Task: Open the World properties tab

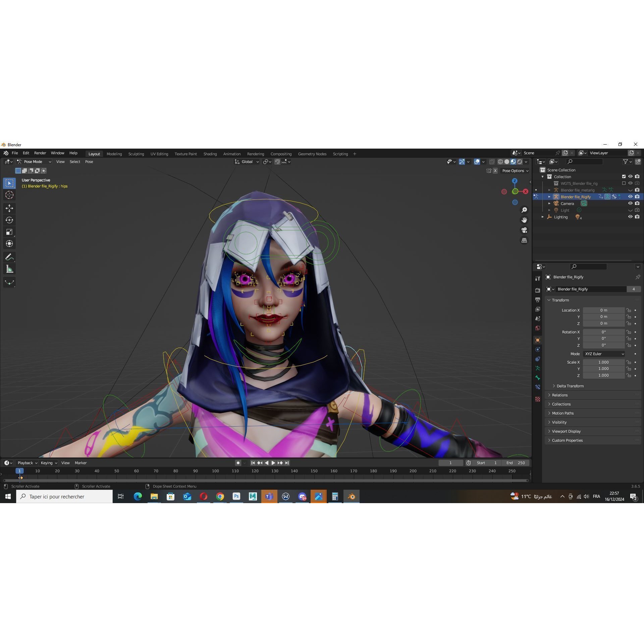Action: tap(538, 328)
